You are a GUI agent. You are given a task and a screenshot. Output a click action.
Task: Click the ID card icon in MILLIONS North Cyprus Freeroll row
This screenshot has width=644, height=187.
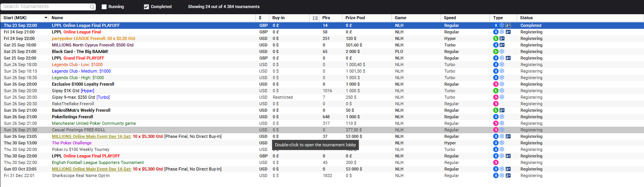502,45
